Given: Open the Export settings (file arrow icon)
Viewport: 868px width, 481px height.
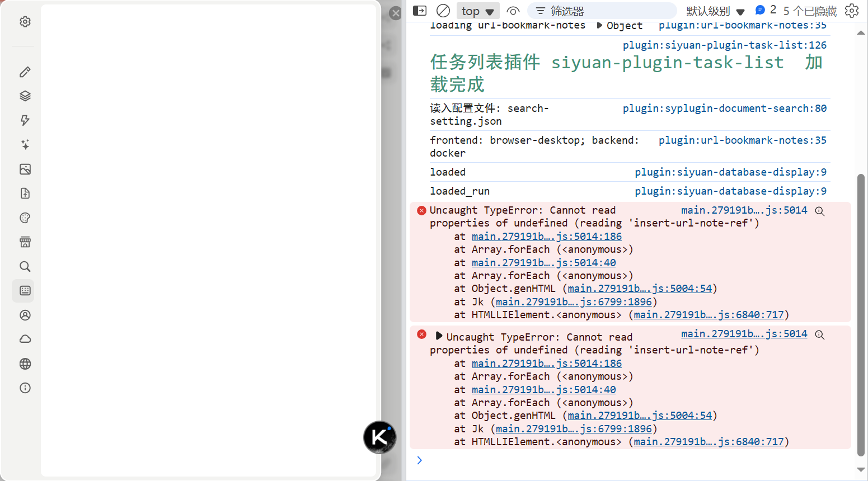Looking at the screenshot, I should click(25, 194).
